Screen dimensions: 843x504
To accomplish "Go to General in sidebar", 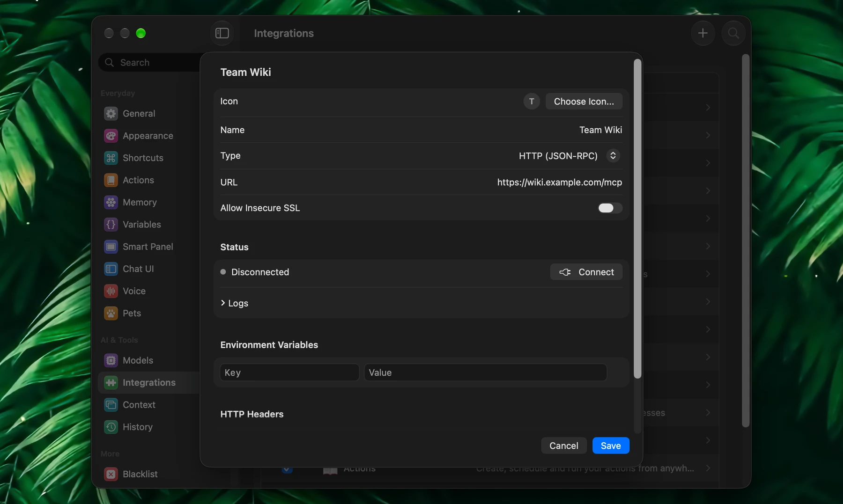I will point(139,113).
